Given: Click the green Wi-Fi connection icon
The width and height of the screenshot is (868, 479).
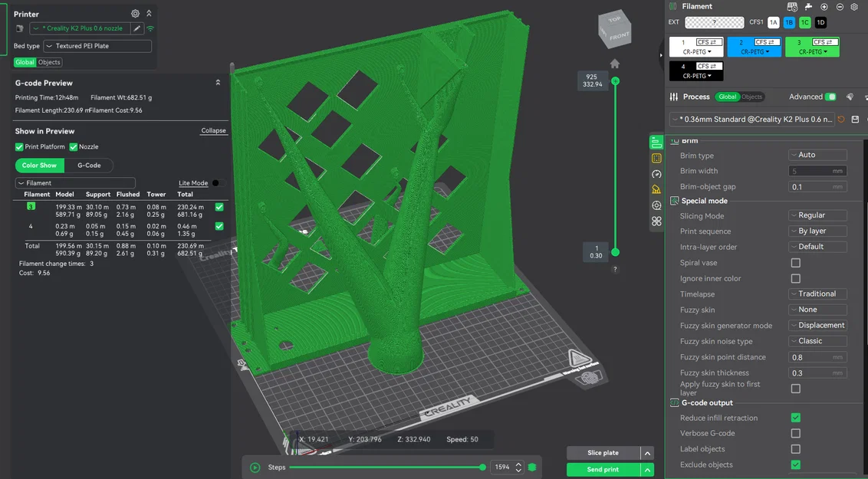Looking at the screenshot, I should (x=150, y=28).
